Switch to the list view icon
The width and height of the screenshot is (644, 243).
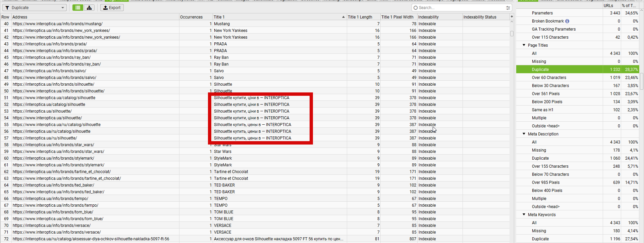click(78, 7)
